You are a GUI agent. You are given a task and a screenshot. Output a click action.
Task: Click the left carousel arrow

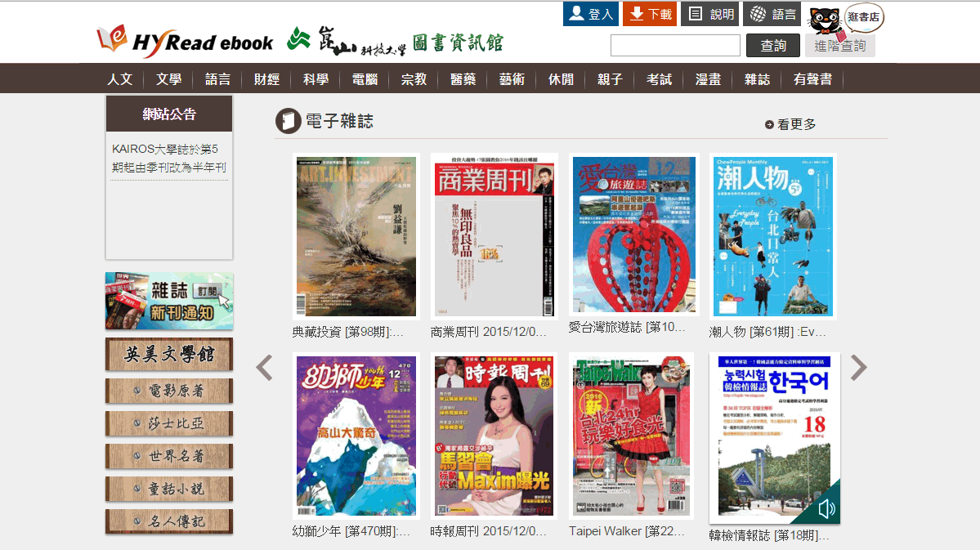[263, 368]
